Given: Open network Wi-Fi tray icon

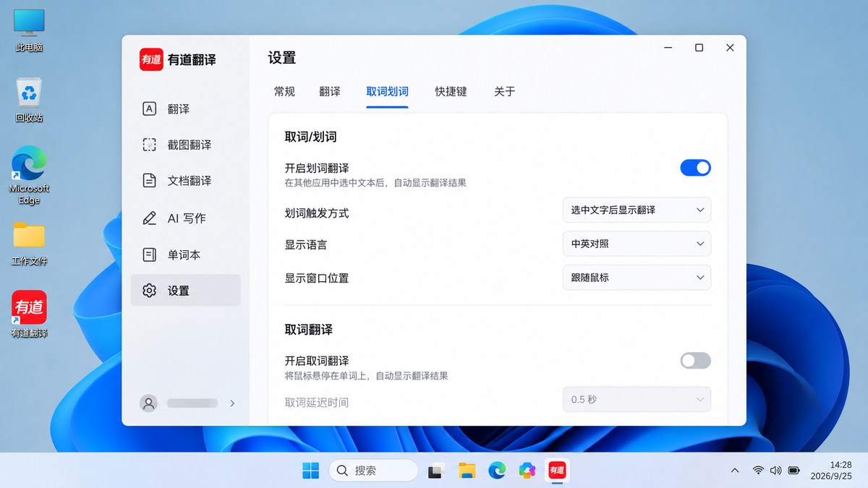Looking at the screenshot, I should 758,471.
